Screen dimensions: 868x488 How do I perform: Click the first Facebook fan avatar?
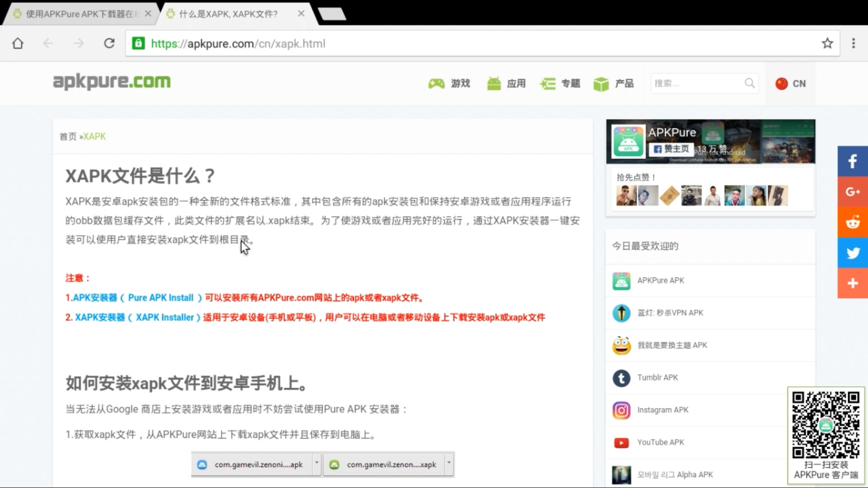[626, 196]
